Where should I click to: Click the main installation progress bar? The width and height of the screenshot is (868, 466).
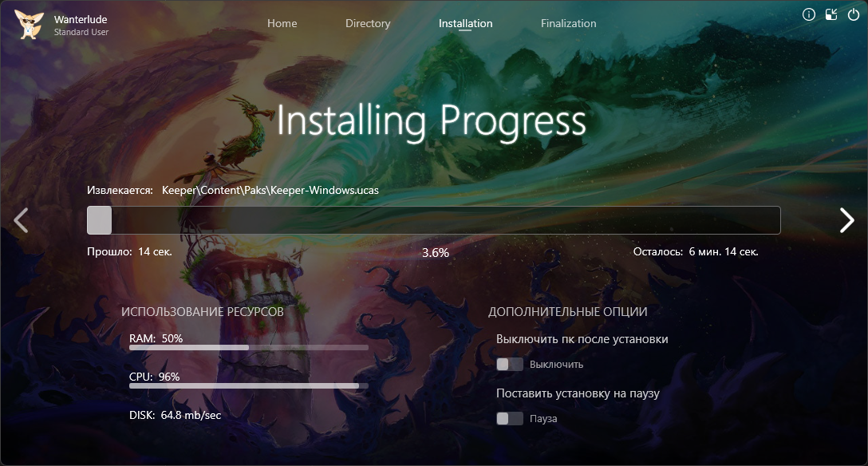point(433,220)
